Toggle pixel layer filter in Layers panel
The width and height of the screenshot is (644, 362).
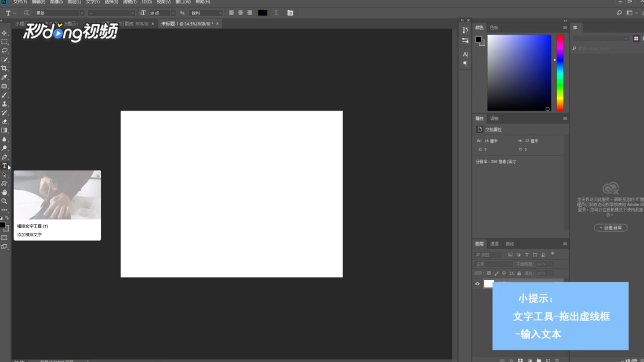point(510,255)
